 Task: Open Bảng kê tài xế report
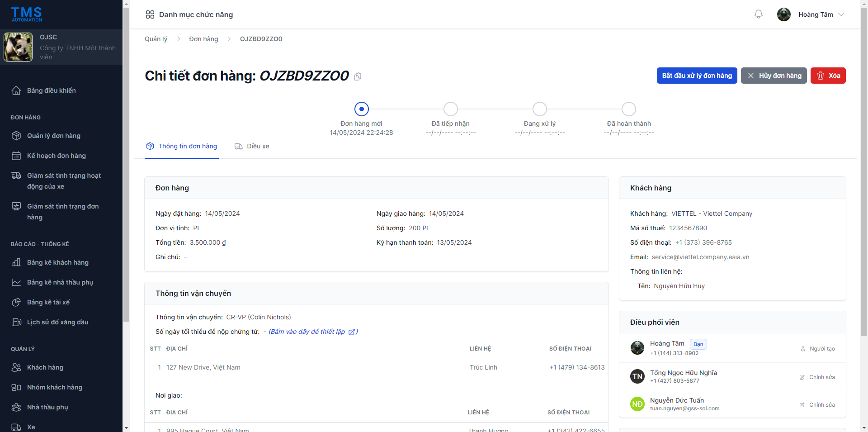(x=48, y=302)
